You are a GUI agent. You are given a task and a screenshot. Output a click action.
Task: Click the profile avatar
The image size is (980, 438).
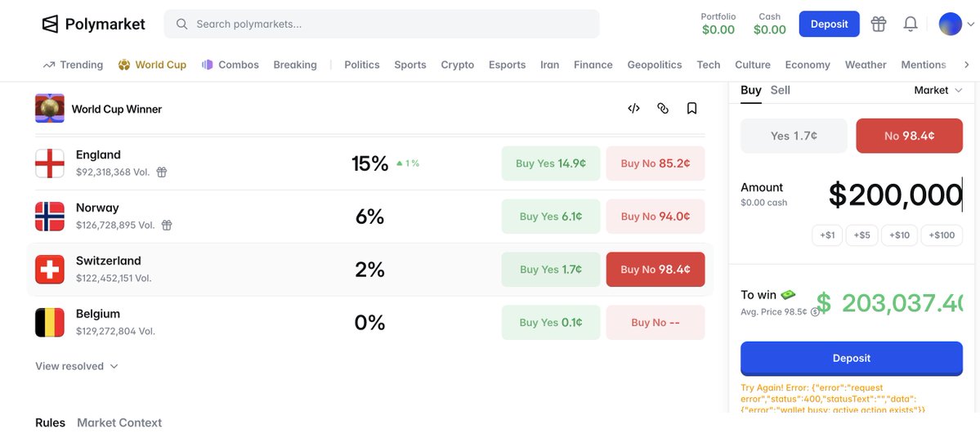tap(950, 25)
